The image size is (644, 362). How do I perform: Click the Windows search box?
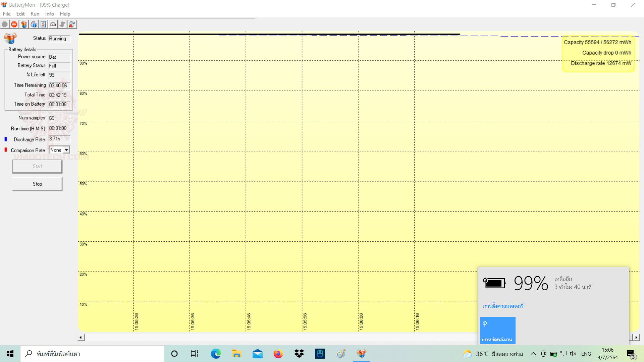tap(92, 354)
